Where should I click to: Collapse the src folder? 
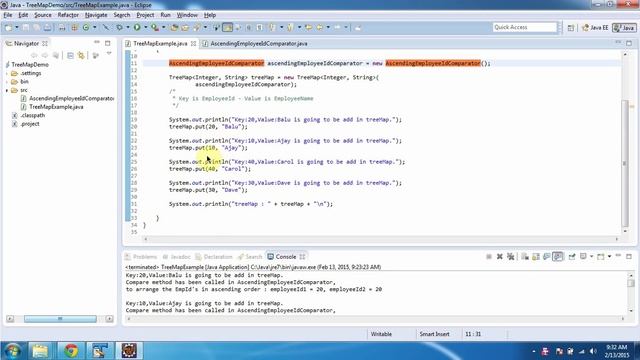7,90
